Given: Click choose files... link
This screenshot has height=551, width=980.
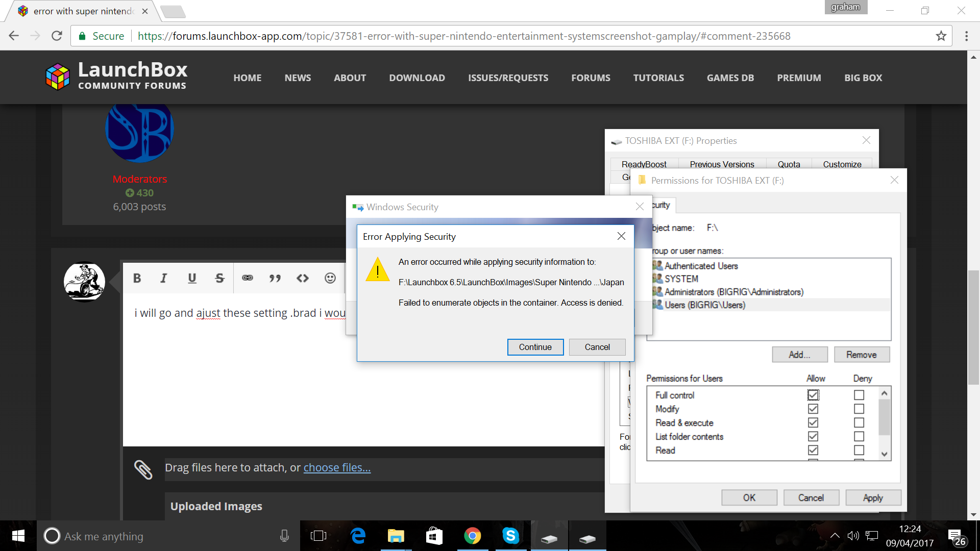Looking at the screenshot, I should [337, 467].
